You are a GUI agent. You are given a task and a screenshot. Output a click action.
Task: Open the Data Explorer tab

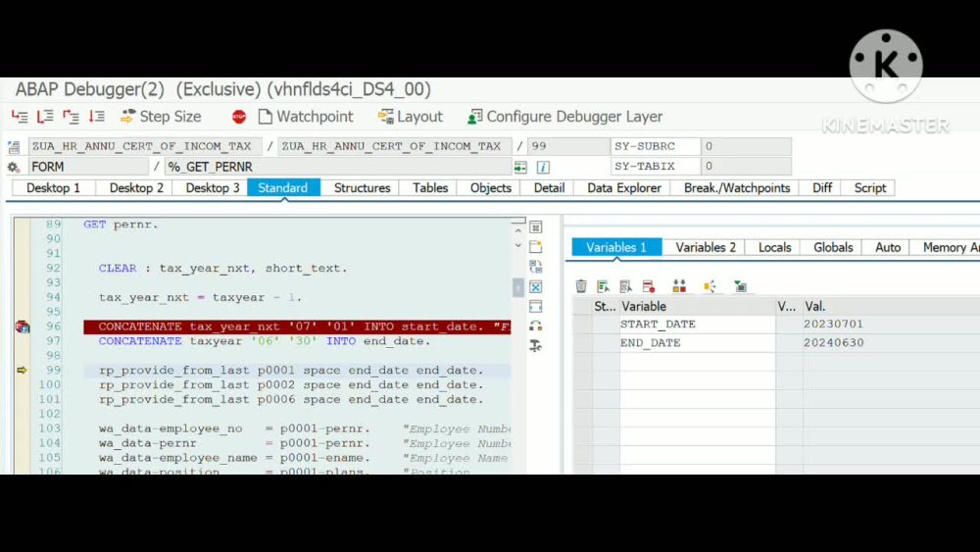[x=623, y=187]
